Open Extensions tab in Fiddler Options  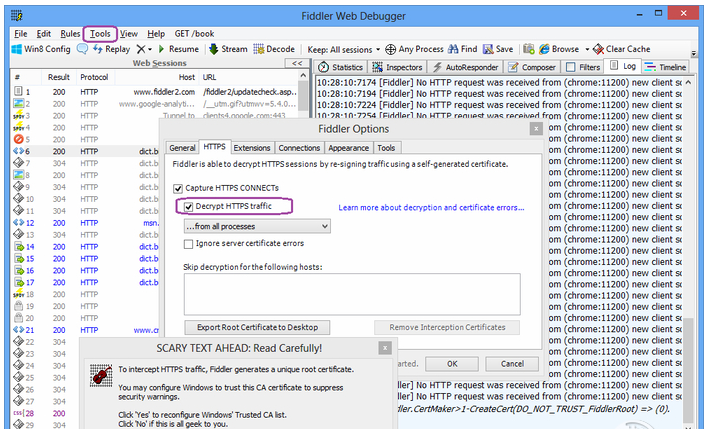coord(252,148)
